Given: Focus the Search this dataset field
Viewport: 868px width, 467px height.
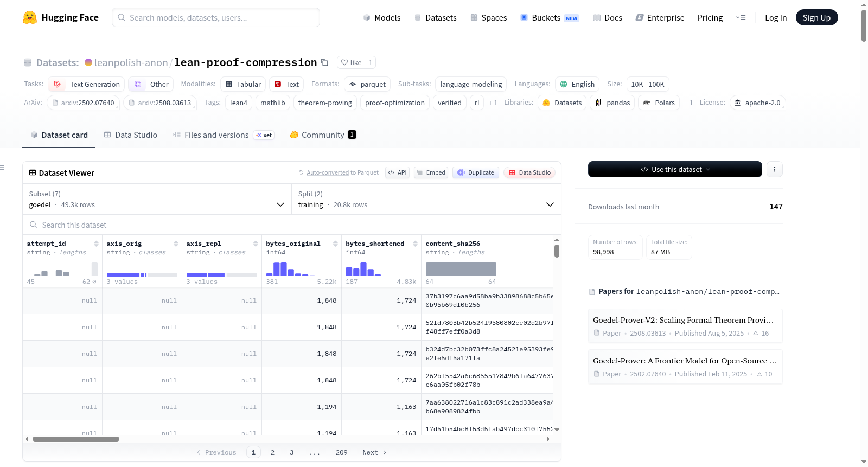Looking at the screenshot, I should pos(292,225).
